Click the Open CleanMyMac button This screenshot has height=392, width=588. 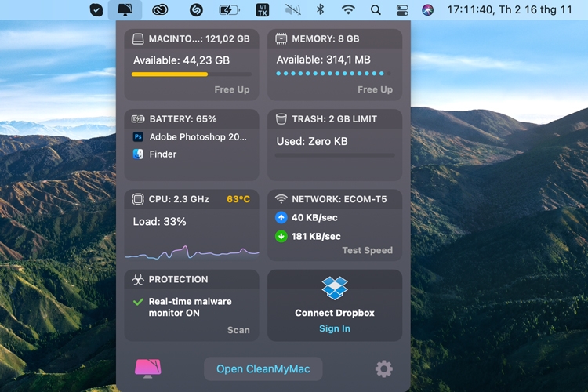click(x=263, y=369)
